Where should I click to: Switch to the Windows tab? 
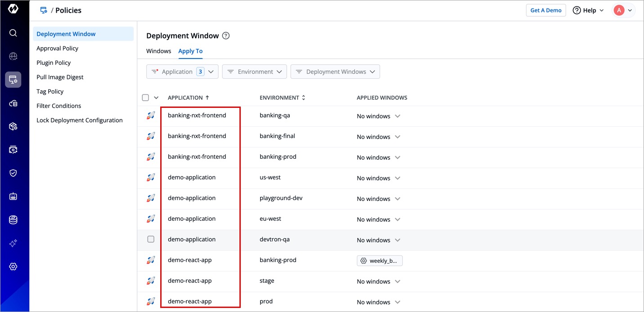[158, 51]
